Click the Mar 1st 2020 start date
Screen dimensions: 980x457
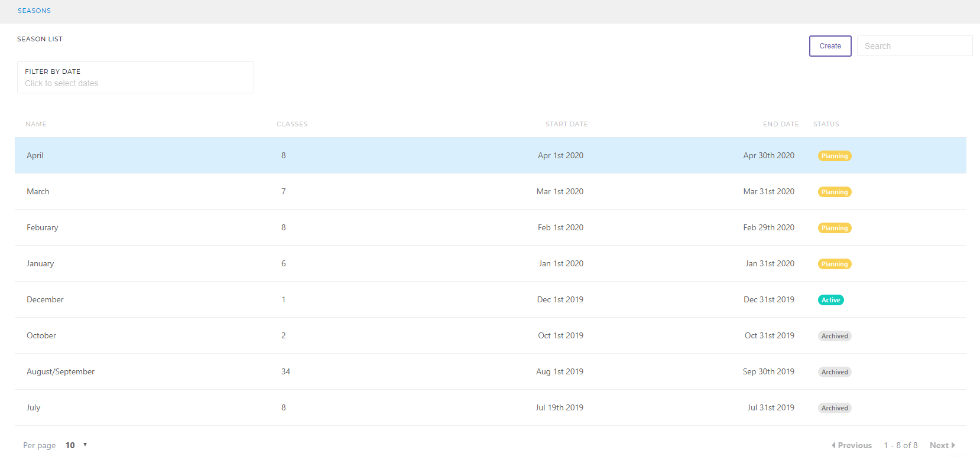click(x=560, y=191)
